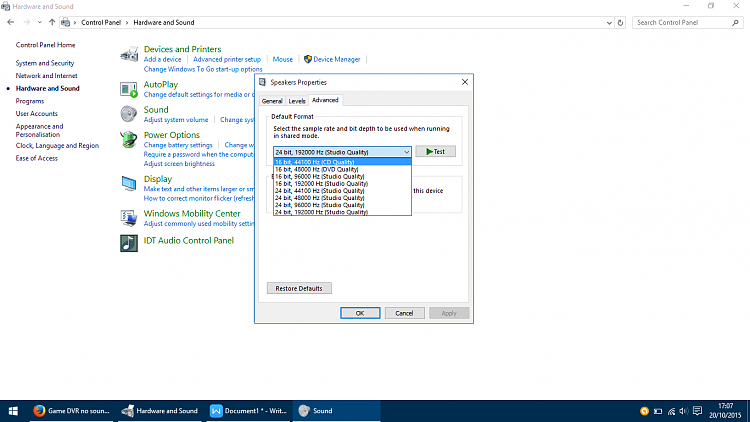Open the Sound taskbar window
Viewport: 750px width, 422px height.
pos(337,411)
